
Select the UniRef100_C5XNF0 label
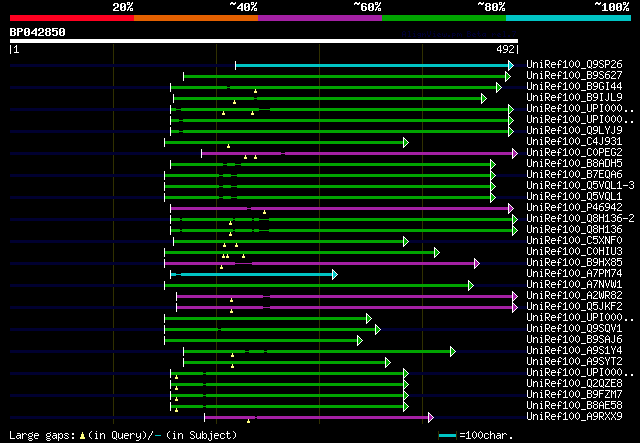pos(574,240)
